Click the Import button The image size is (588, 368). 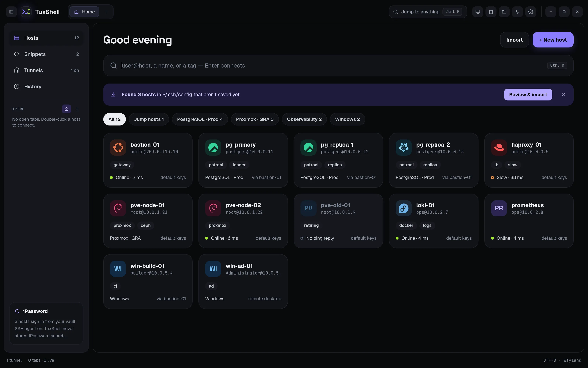click(514, 40)
